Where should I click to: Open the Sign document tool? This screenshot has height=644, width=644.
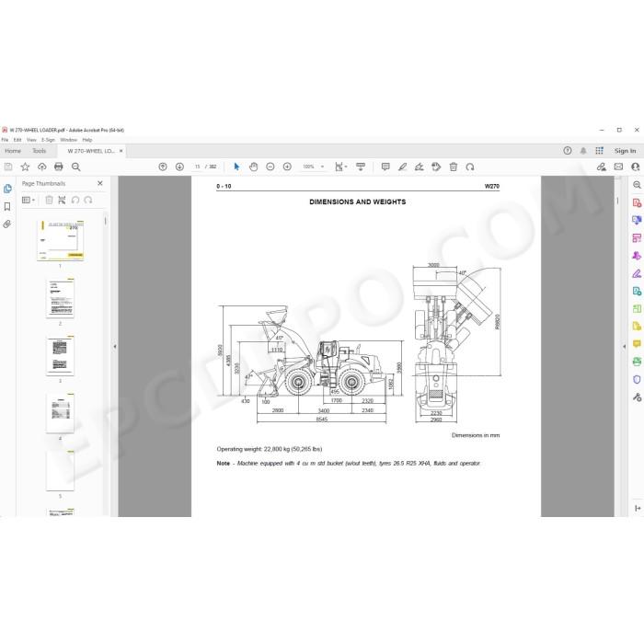click(420, 167)
